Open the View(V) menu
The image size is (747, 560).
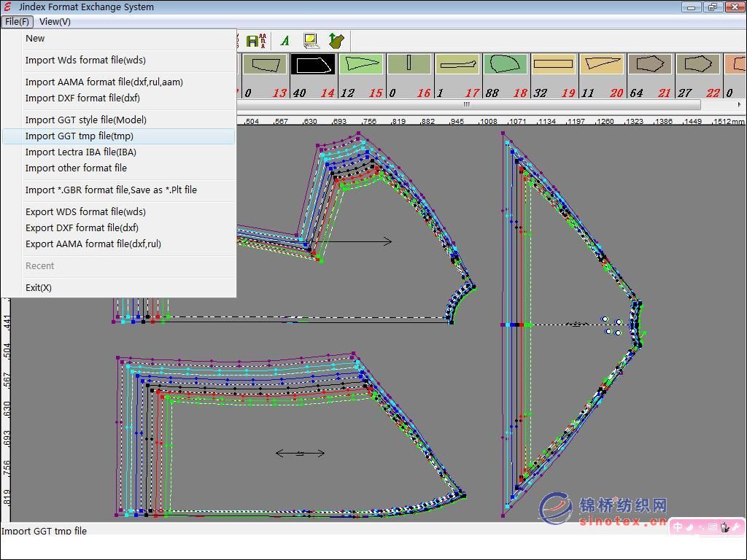pyautogui.click(x=55, y=22)
